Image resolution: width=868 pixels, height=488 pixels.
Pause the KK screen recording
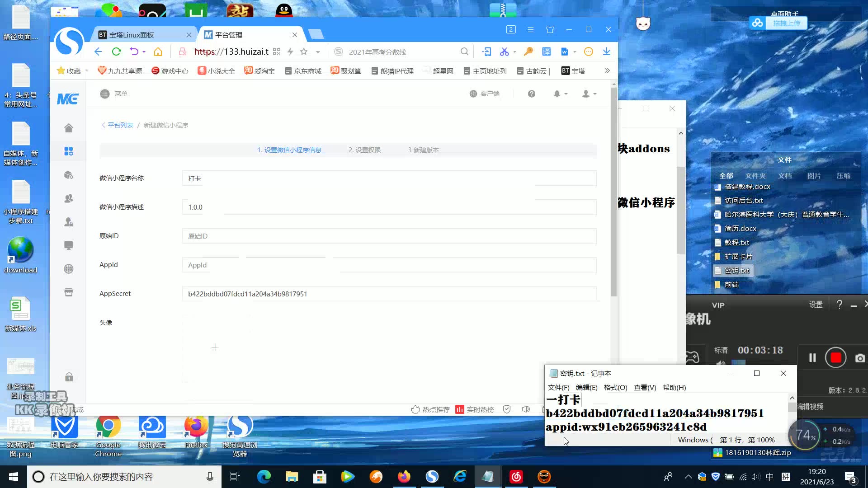point(811,357)
